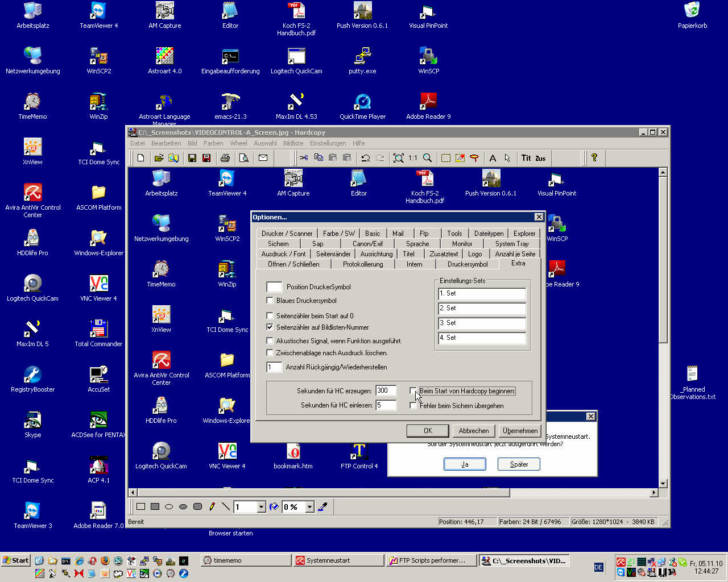Click the Sekunden für HC einlesen field
This screenshot has height=582, width=728.
click(386, 405)
